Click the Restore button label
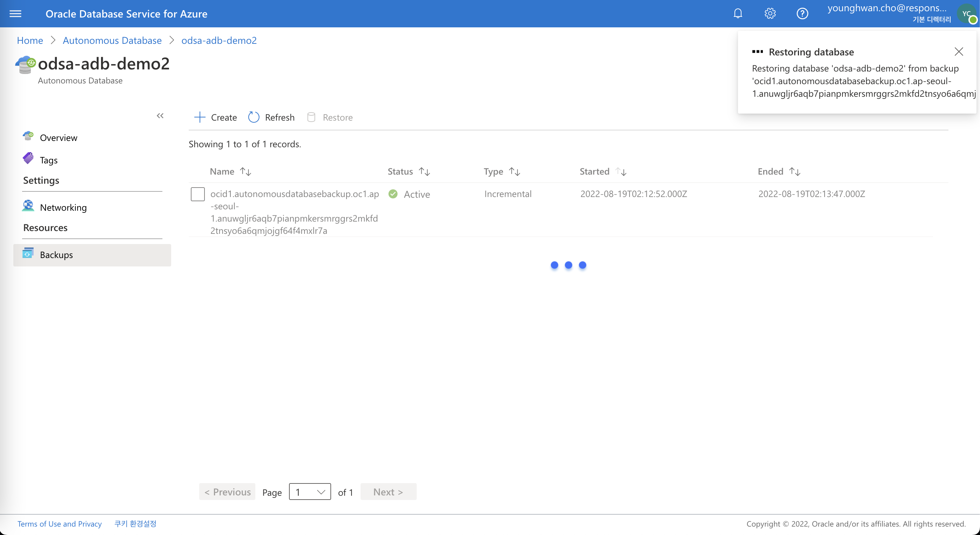This screenshot has width=980, height=535. pyautogui.click(x=338, y=117)
